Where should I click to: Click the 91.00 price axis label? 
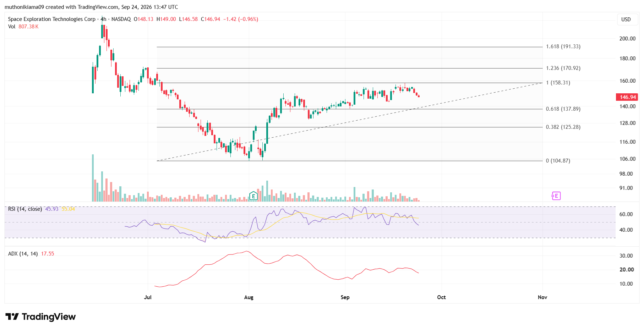[626, 188]
